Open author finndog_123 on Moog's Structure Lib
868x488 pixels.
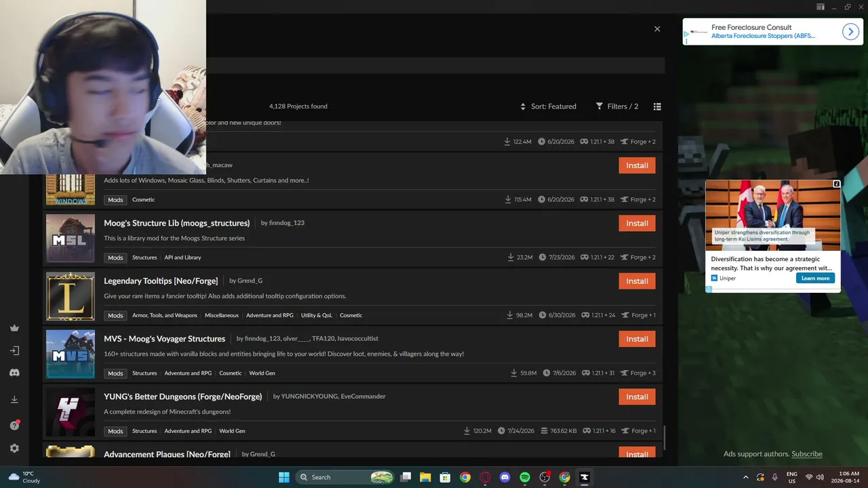coord(287,223)
